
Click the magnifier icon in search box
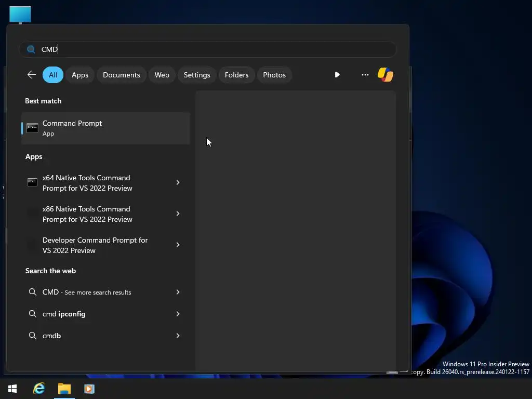pos(31,49)
